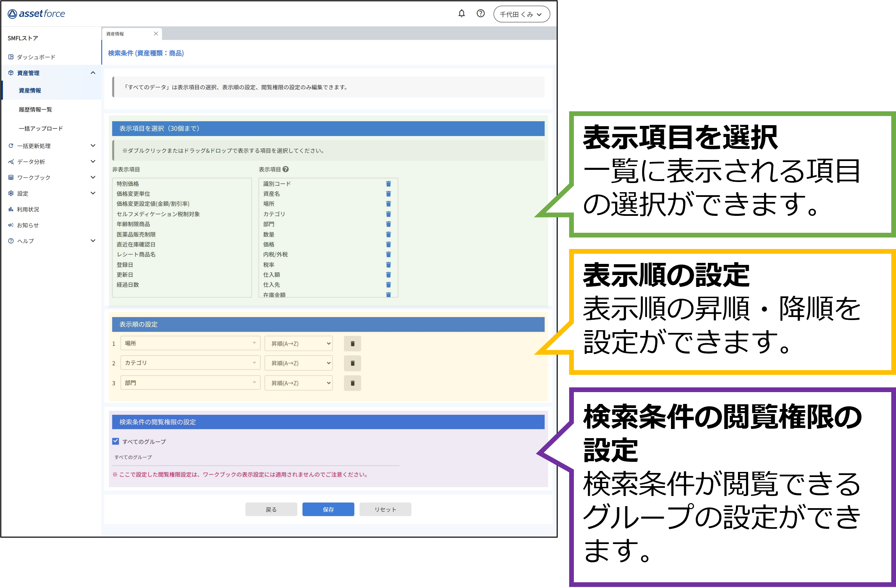Collapse the 資産管理 sidebar section

coord(93,73)
